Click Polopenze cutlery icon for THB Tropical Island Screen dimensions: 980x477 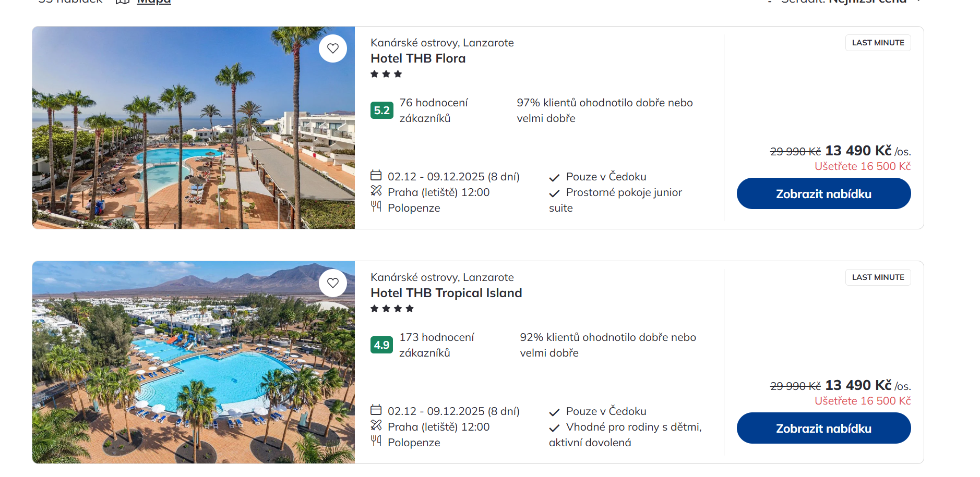pyautogui.click(x=376, y=441)
